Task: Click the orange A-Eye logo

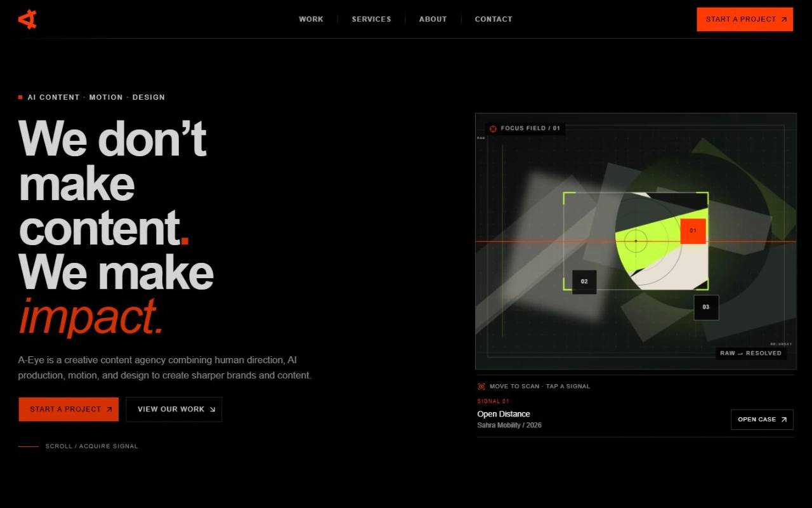Action: pyautogui.click(x=27, y=20)
